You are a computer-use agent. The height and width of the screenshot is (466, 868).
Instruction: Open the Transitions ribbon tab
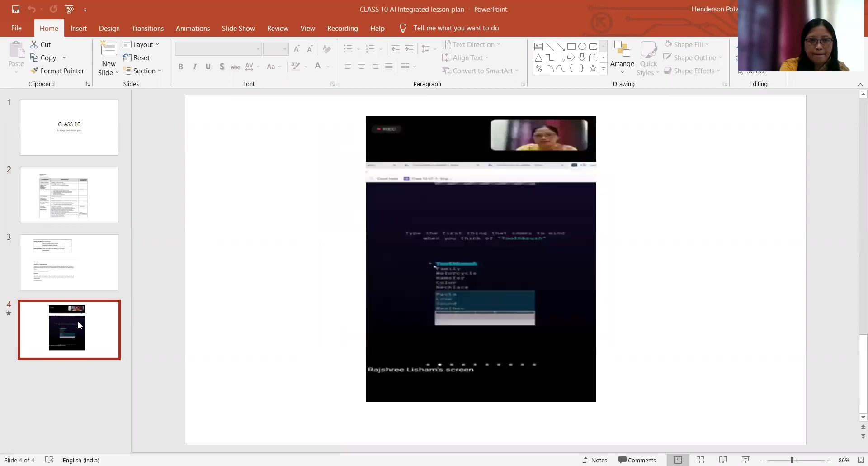tap(148, 28)
